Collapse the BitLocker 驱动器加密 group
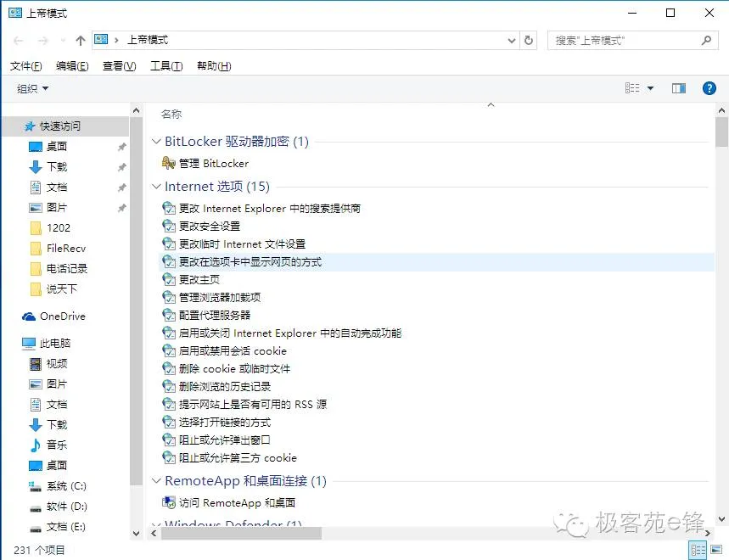Screen dimensions: 729x560 [x=156, y=141]
